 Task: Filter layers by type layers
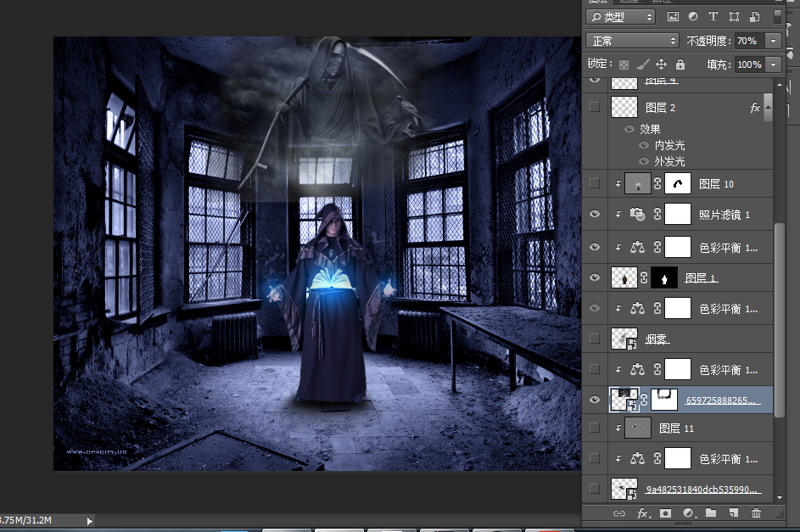click(713, 17)
